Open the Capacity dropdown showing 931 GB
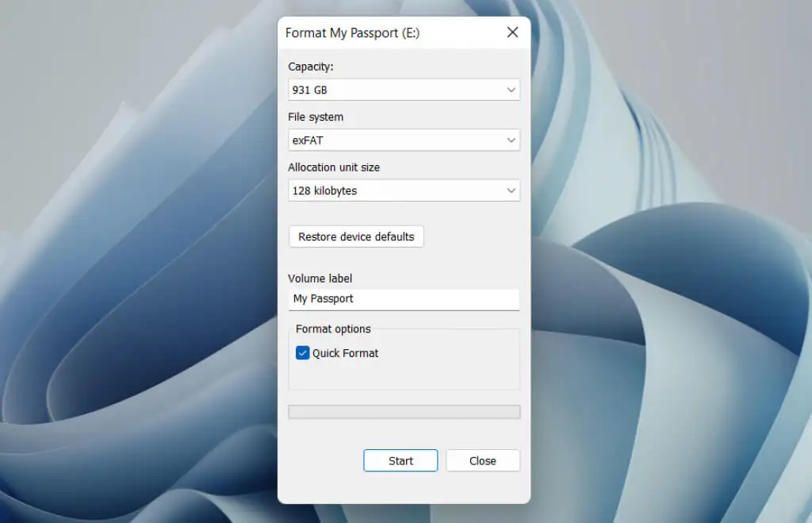Image resolution: width=812 pixels, height=523 pixels. [x=404, y=90]
